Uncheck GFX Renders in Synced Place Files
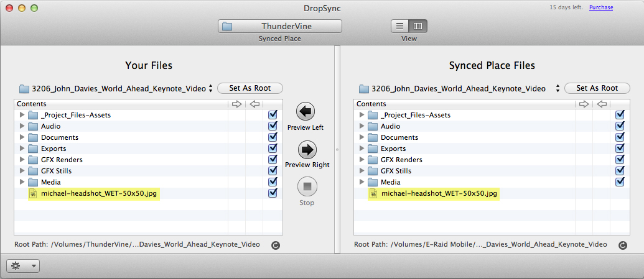 [620, 159]
